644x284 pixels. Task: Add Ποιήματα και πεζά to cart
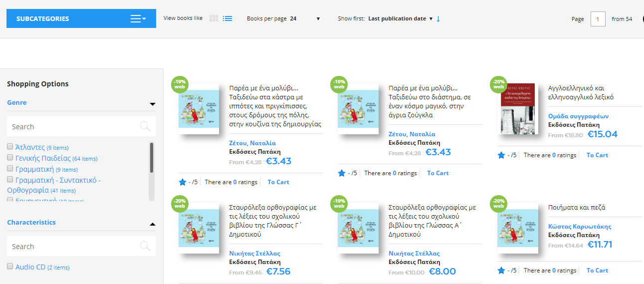[x=597, y=271]
